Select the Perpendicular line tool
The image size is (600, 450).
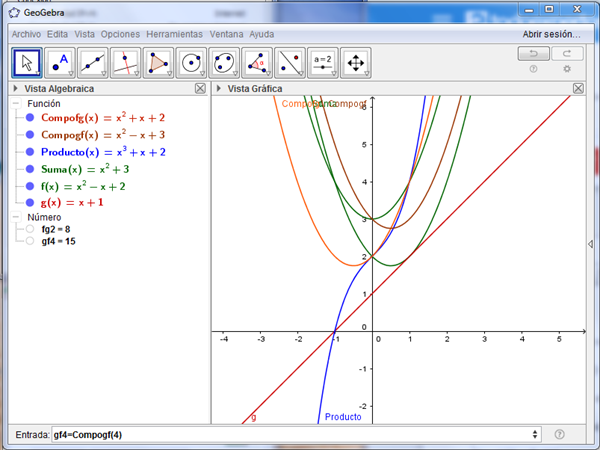coord(126,63)
